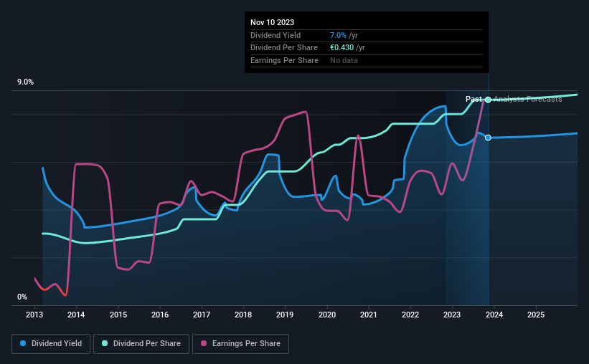Click the 2020 x-axis label

[327, 315]
